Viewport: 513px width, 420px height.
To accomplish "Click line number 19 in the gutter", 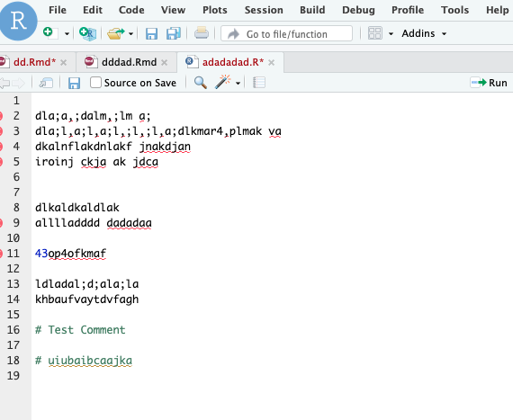I will pyautogui.click(x=13, y=376).
